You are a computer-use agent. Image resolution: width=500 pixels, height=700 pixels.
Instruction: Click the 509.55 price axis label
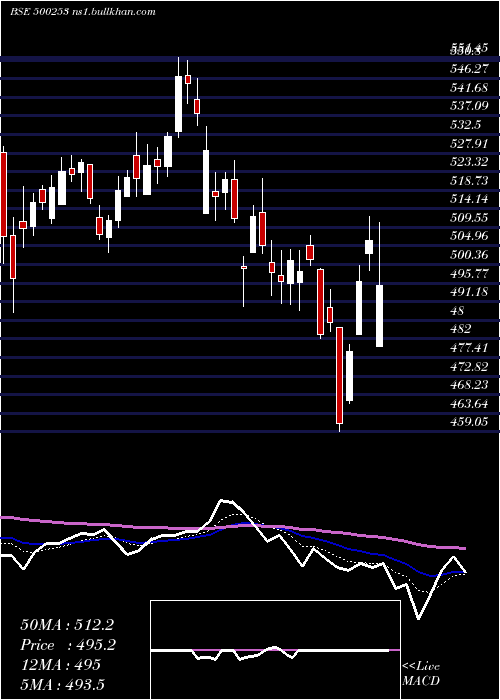coord(468,217)
